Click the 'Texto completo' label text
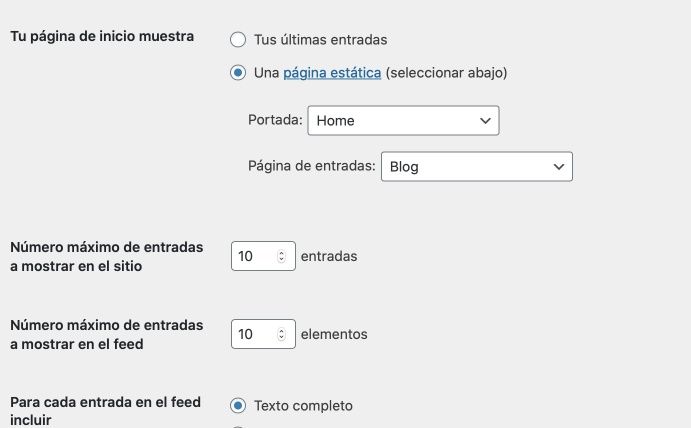691x428 pixels. click(304, 406)
